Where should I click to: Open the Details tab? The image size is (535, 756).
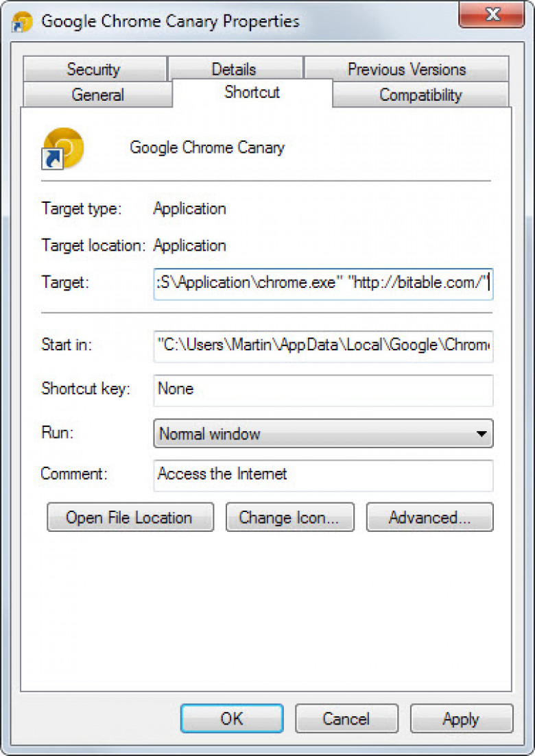[235, 69]
